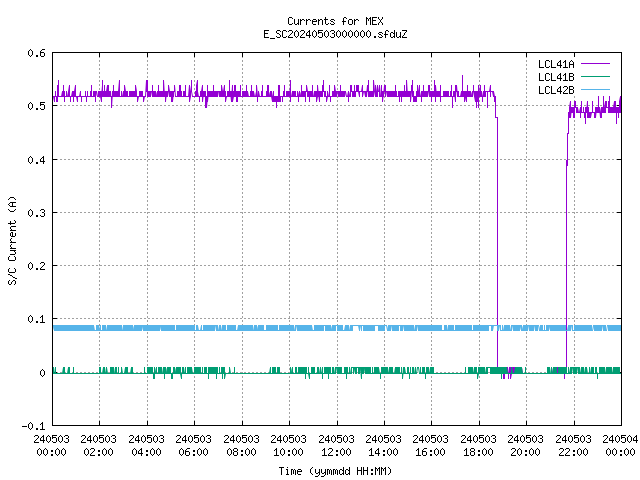This screenshot has width=640, height=480.
Task: Click the chart title 'Currents for MEX'
Action: point(335,21)
